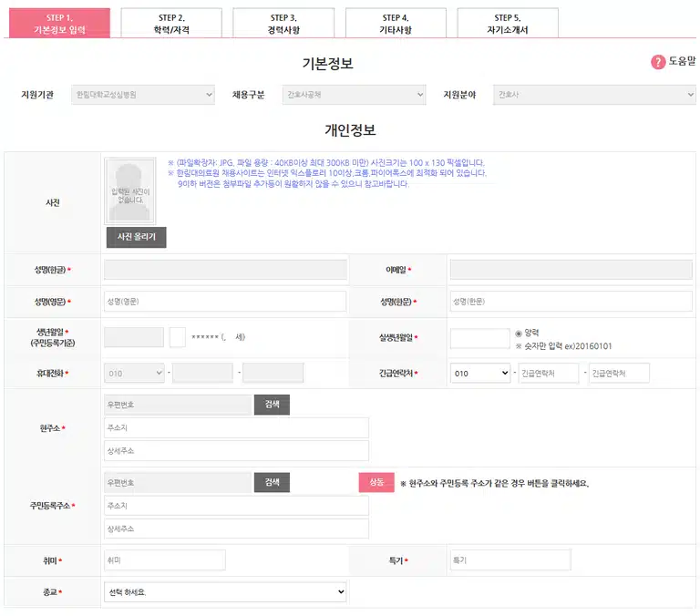Switch to STEP 1 기본정보 입력 tab
Image resolution: width=700 pixels, height=616 pixels.
click(59, 23)
